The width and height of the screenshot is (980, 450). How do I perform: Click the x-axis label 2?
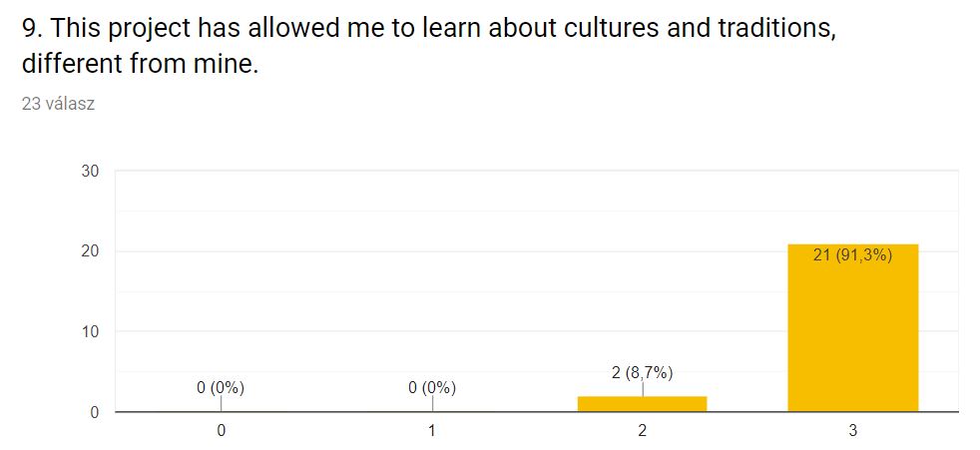642,431
